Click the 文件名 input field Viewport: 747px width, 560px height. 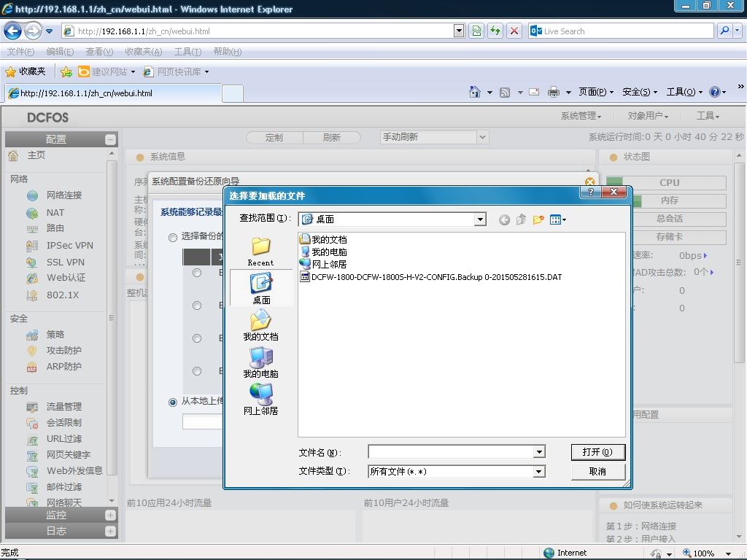coord(451,451)
